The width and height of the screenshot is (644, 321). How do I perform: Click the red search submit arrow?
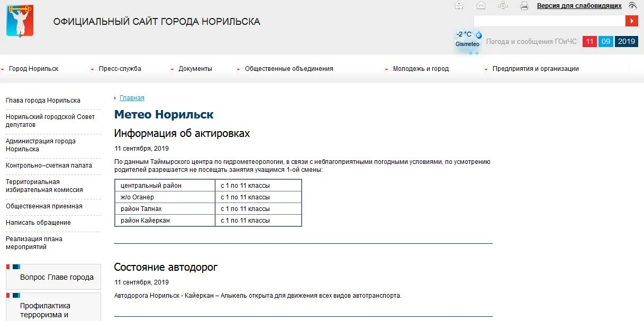631,21
